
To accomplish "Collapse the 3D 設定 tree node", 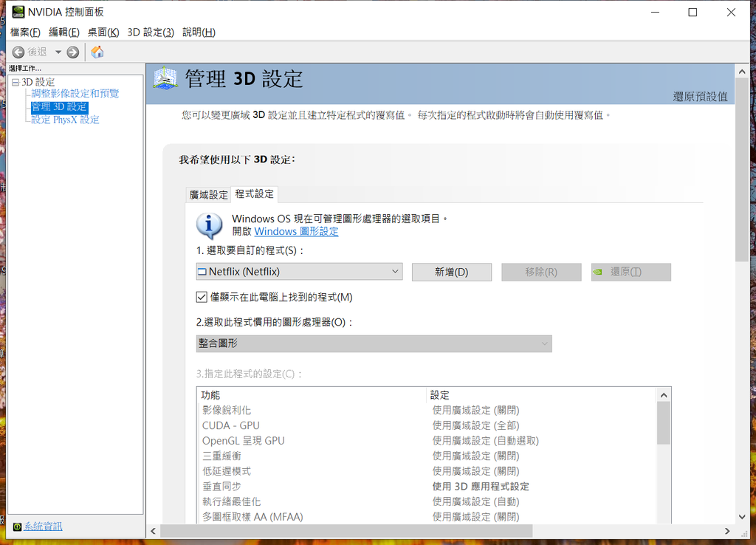I will pyautogui.click(x=16, y=83).
